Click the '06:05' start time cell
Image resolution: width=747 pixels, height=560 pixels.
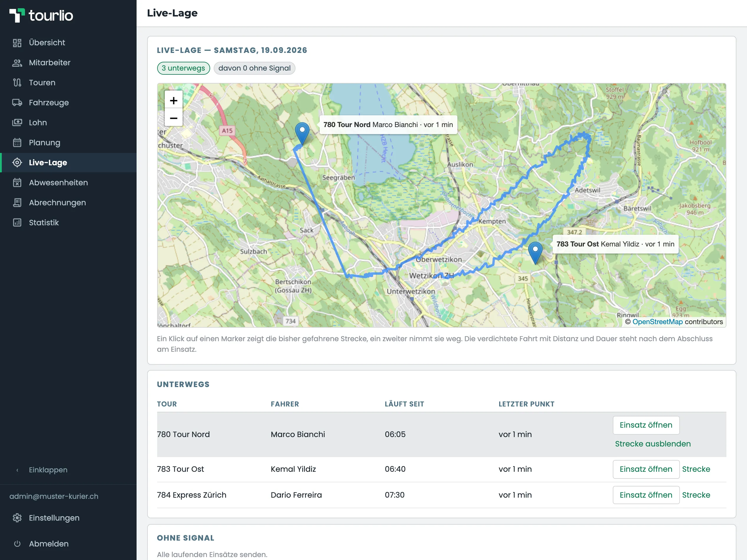click(395, 434)
